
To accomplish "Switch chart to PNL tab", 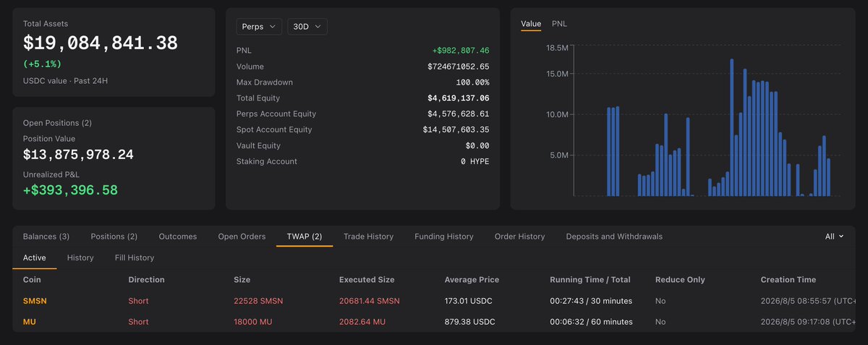I will click(559, 24).
